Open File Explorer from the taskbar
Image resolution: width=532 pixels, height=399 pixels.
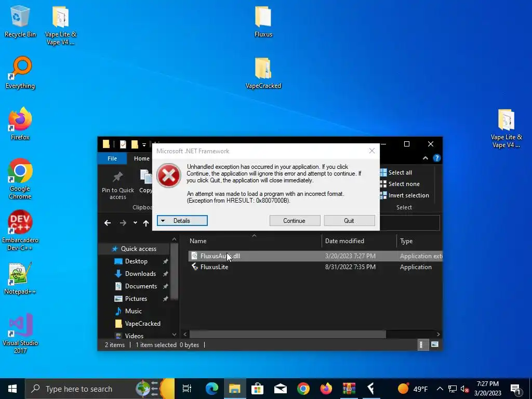234,389
